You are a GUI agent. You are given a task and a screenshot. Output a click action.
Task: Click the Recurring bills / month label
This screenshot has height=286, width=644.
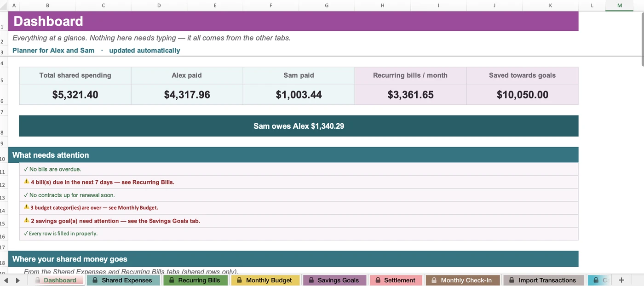tap(410, 75)
